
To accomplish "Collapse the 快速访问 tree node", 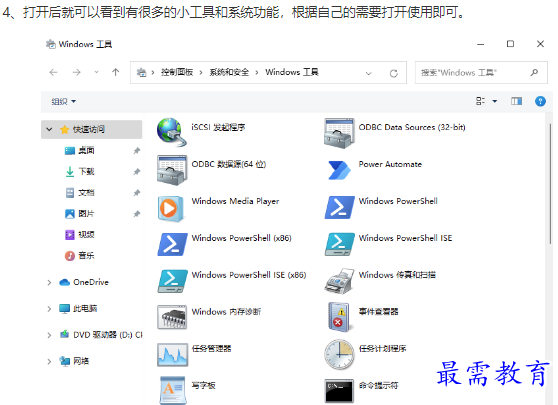I will point(49,129).
